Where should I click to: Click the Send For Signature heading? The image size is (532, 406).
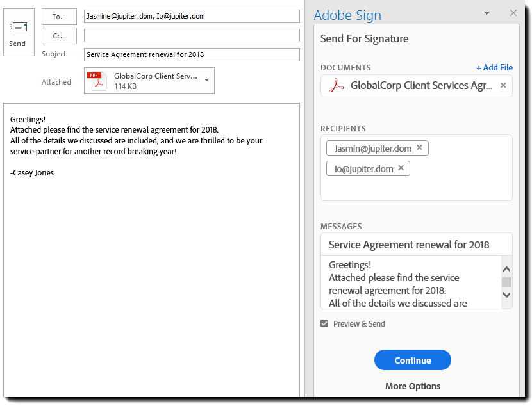[x=365, y=38]
